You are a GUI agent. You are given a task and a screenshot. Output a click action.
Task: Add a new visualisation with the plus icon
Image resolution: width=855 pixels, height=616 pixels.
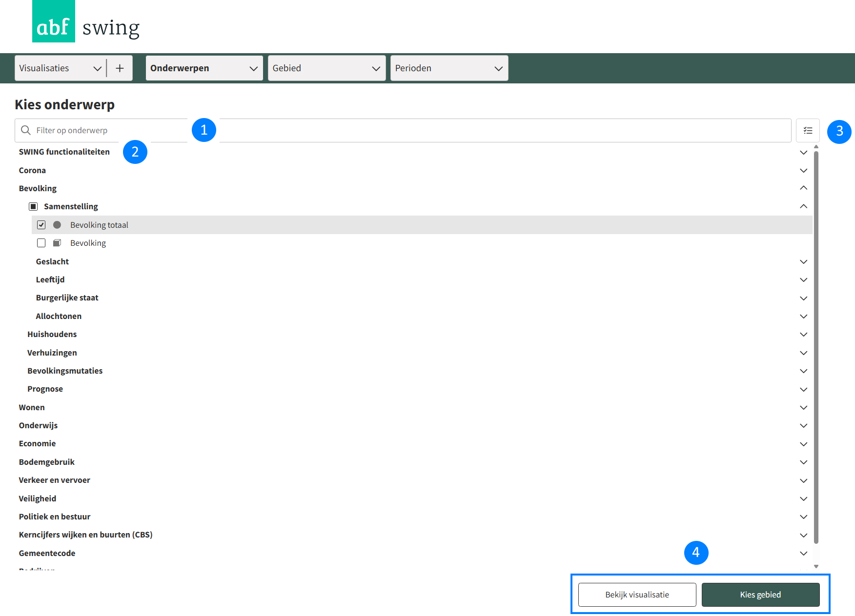click(x=120, y=68)
